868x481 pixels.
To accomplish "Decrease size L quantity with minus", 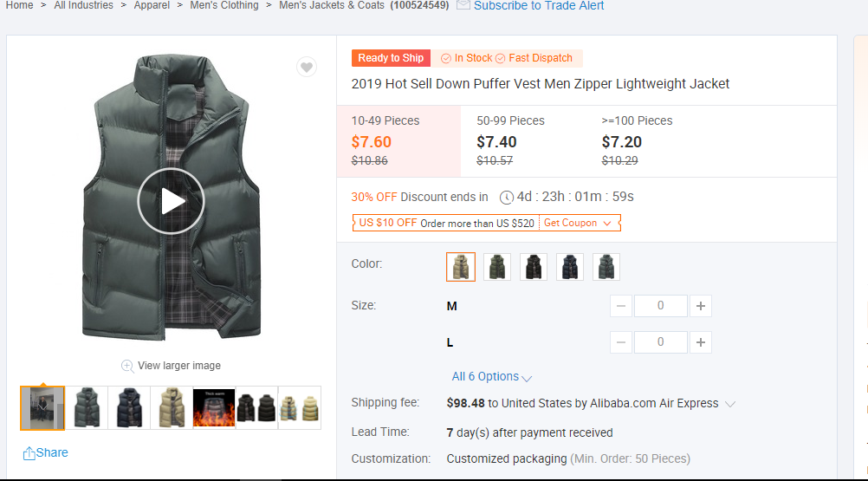I will [x=621, y=342].
